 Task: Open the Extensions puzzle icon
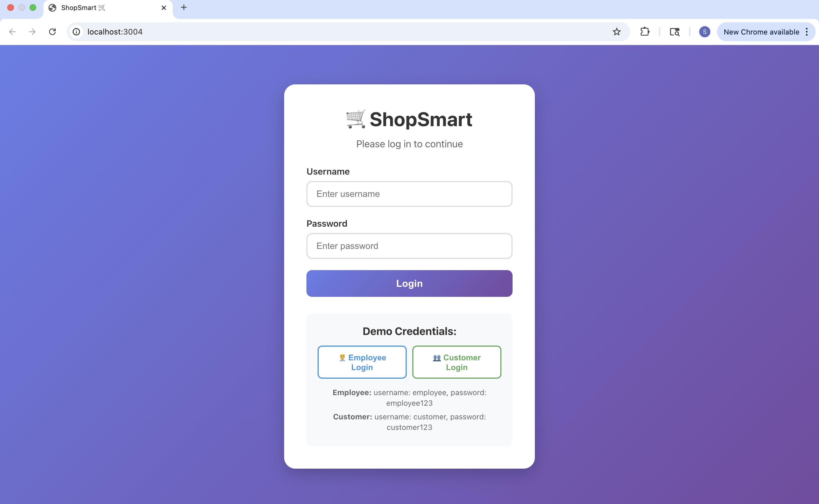coord(645,32)
